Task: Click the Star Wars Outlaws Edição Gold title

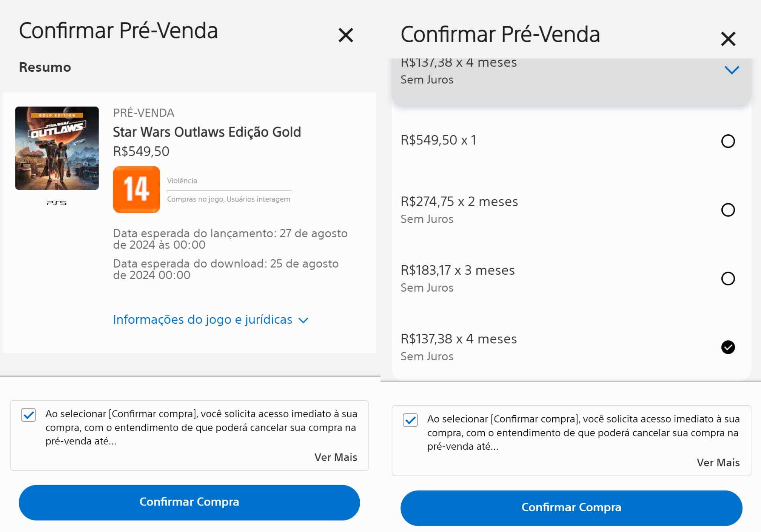Action: point(207,132)
